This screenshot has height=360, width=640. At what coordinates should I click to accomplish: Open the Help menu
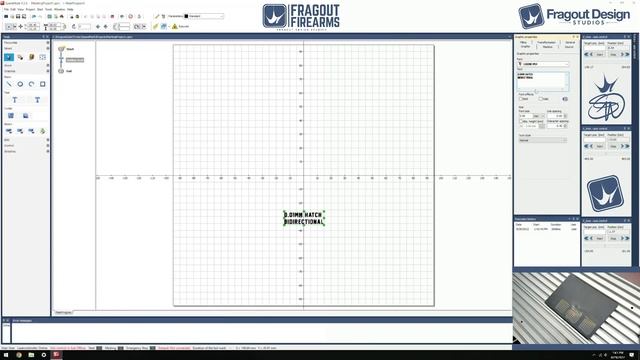point(70,9)
